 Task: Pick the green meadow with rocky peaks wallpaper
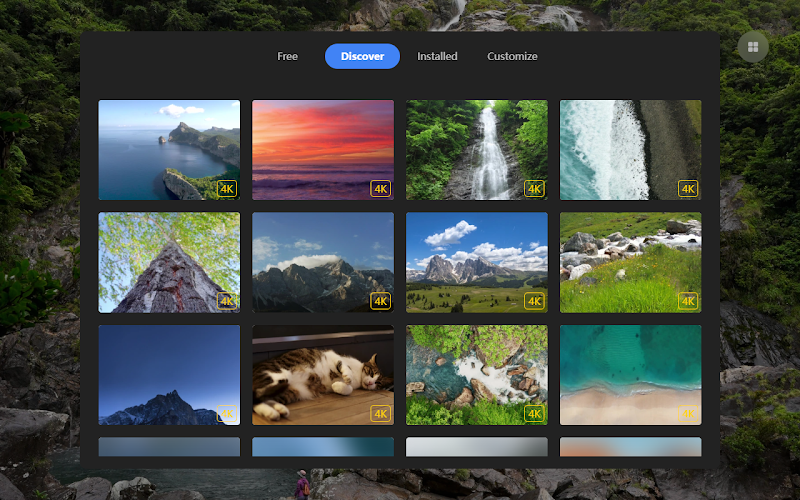point(477,262)
